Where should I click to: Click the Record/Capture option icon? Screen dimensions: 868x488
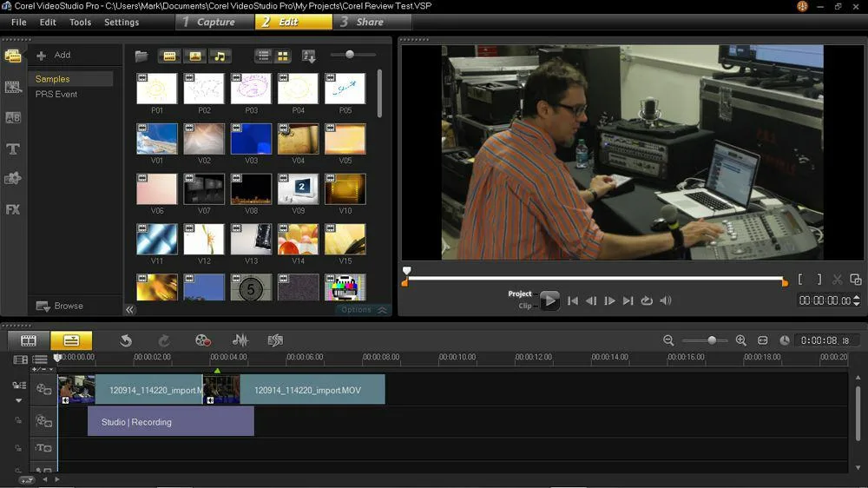point(202,340)
